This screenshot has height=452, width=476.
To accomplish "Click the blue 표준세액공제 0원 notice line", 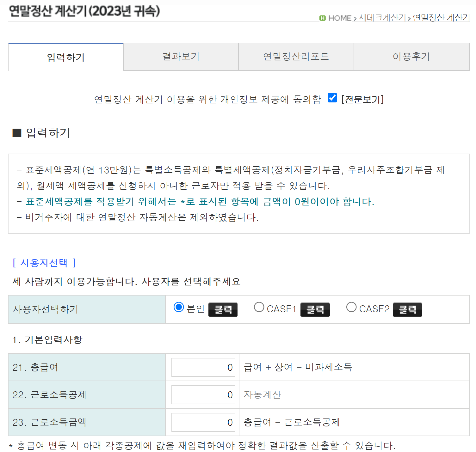I will 200,202.
